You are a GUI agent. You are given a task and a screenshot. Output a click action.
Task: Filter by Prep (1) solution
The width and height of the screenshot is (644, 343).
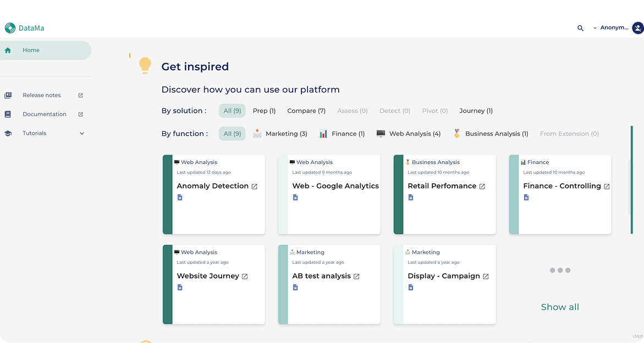[264, 111]
